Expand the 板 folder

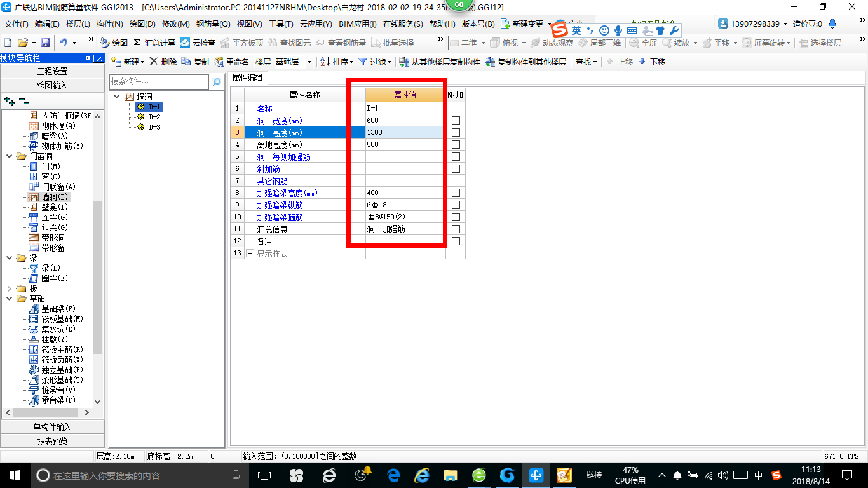click(x=10, y=288)
